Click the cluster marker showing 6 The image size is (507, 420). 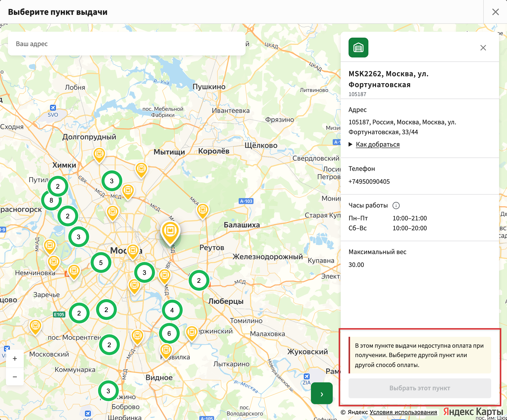pos(169,333)
